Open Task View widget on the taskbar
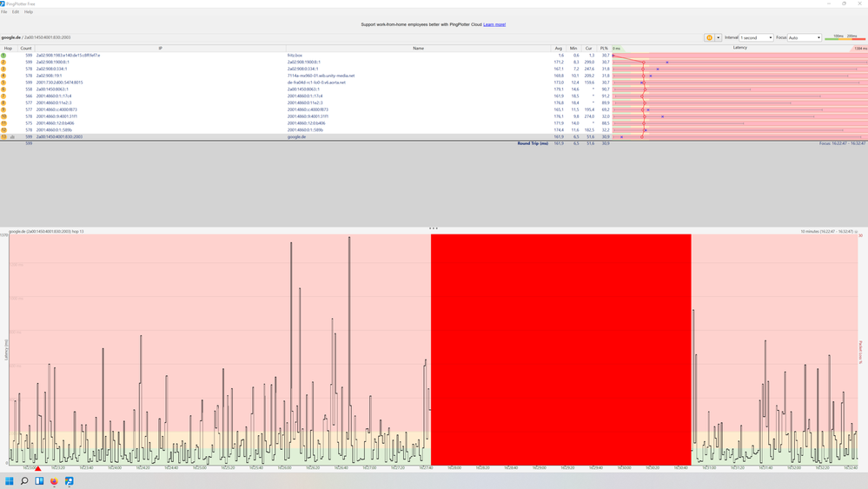 coord(39,480)
